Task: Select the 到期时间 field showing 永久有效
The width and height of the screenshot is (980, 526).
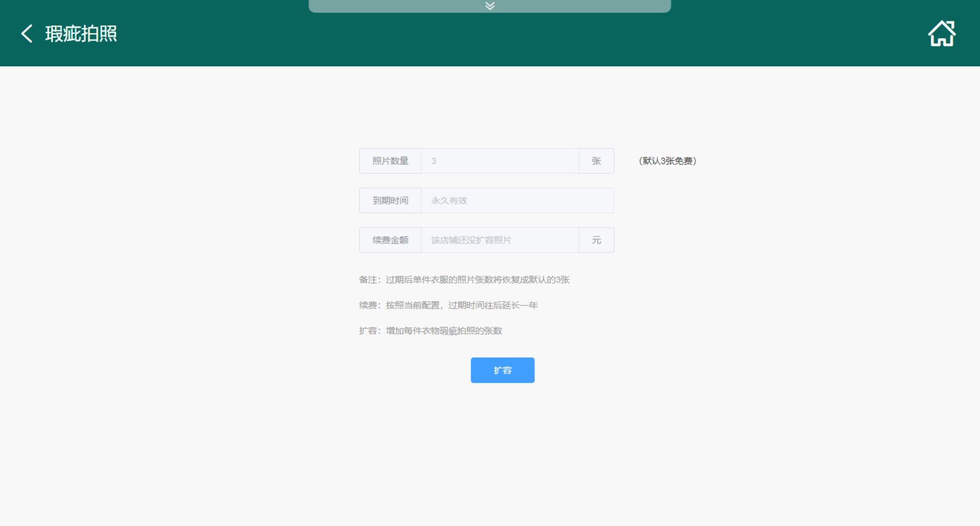Action: pos(517,201)
